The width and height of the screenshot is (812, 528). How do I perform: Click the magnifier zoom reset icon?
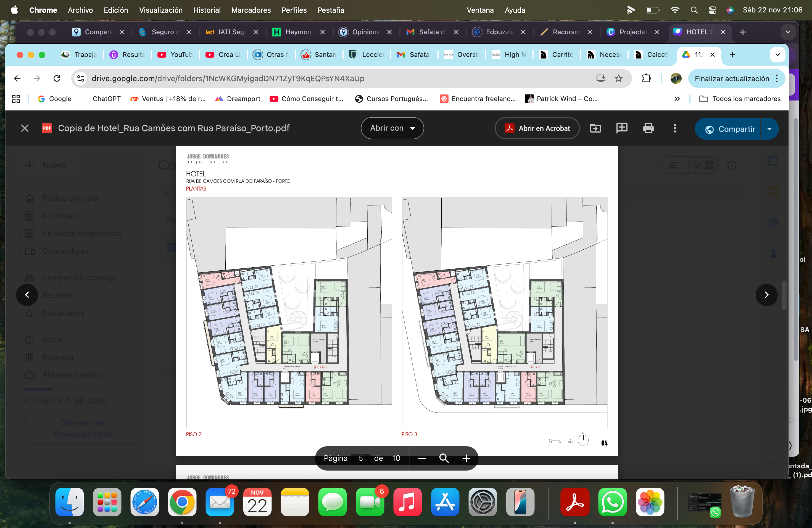click(444, 458)
